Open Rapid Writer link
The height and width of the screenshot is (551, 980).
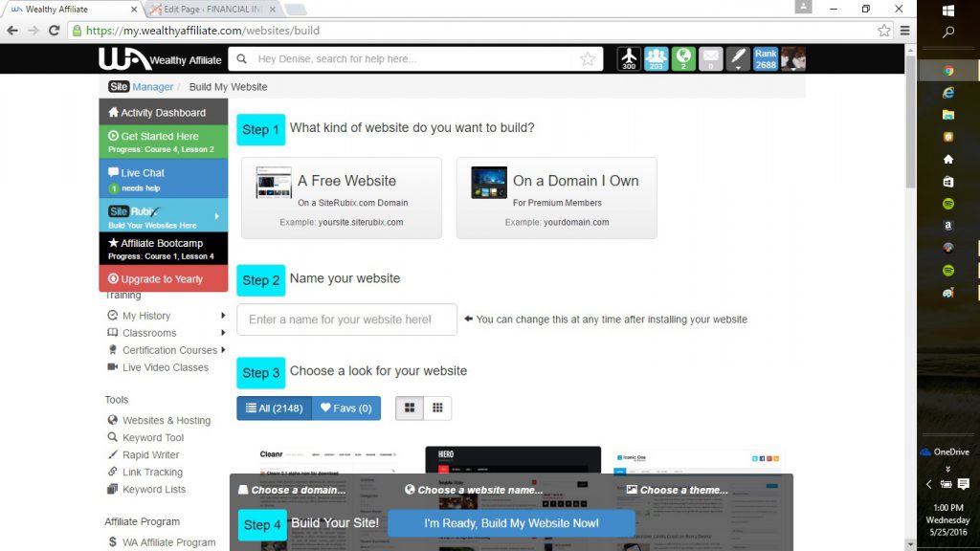pos(150,454)
